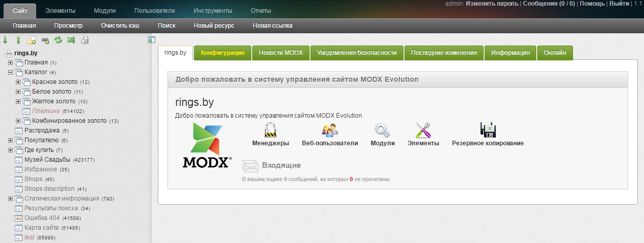Click the Музей Свадьбы document icon
The width and height of the screenshot is (644, 243).
click(x=19, y=160)
